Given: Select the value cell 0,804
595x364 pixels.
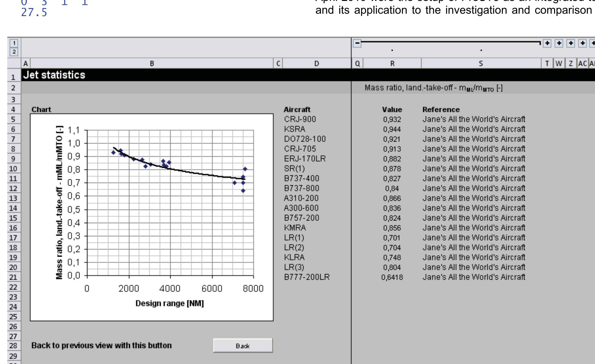Looking at the screenshot, I should point(392,267).
